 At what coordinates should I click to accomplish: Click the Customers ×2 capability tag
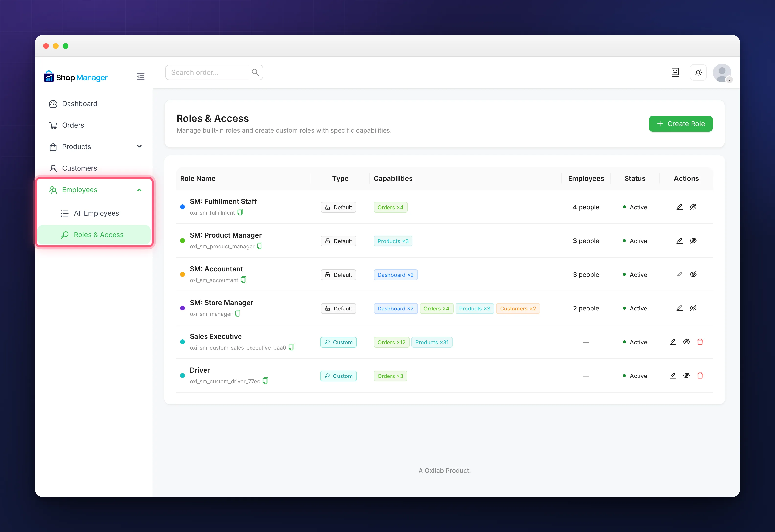click(518, 308)
